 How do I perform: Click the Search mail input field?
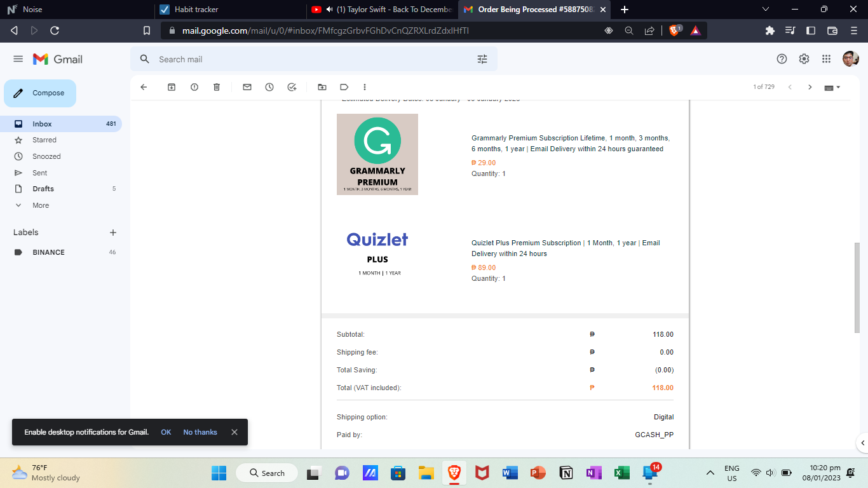tap(315, 59)
